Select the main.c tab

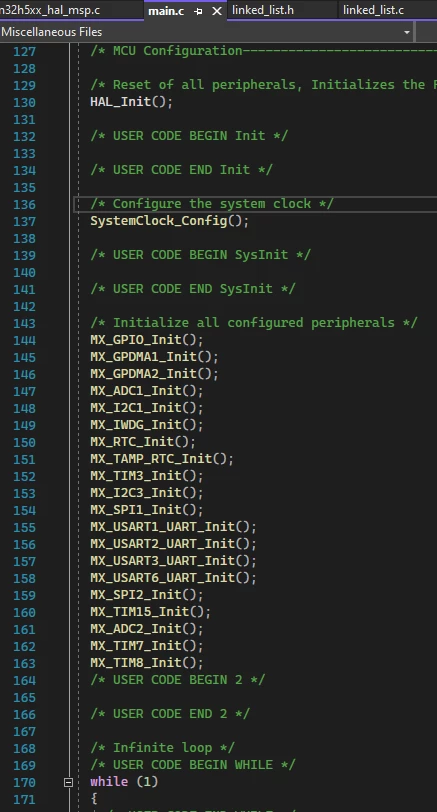click(166, 11)
